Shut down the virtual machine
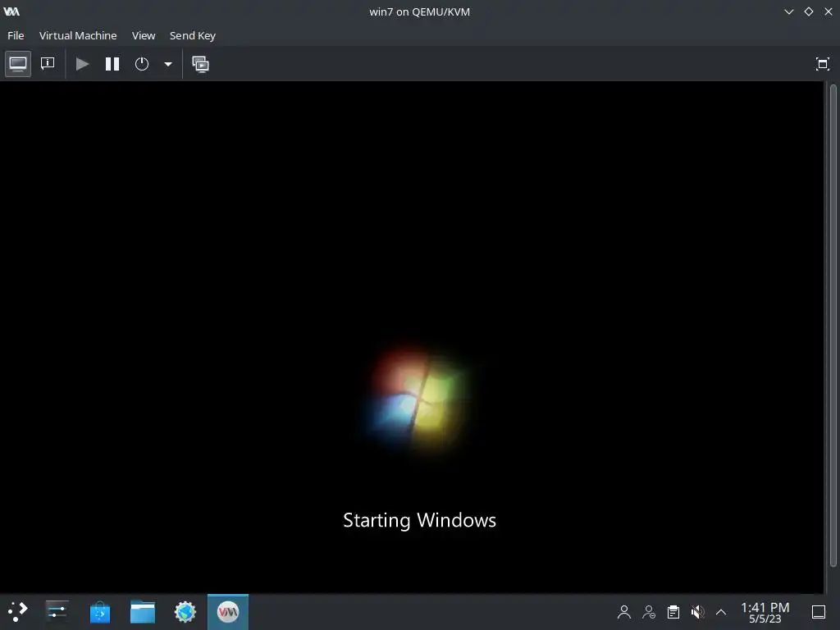 (142, 64)
